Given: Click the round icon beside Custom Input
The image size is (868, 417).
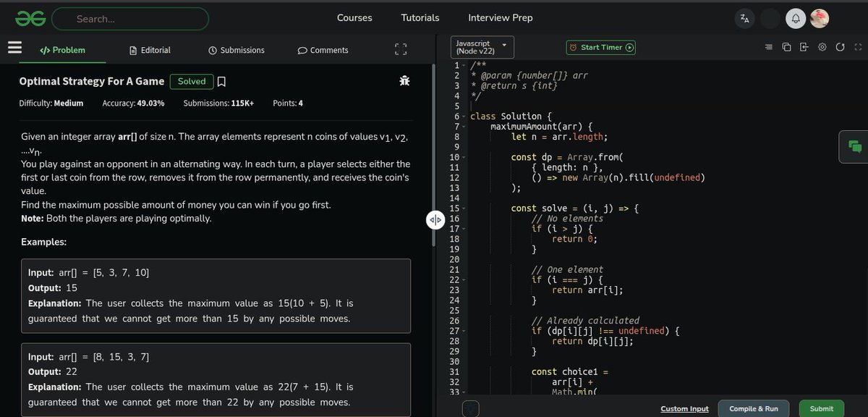Looking at the screenshot, I should (471, 408).
